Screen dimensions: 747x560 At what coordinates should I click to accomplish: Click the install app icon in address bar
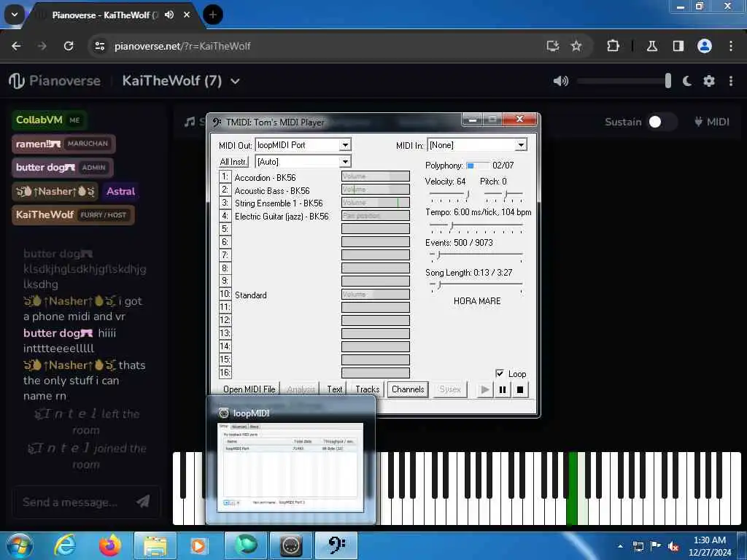point(553,46)
